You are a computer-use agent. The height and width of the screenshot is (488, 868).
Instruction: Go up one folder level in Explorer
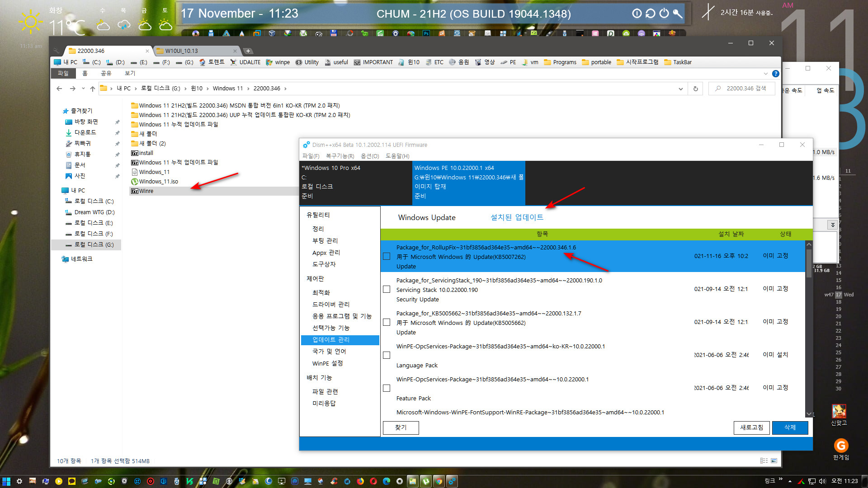(x=93, y=89)
